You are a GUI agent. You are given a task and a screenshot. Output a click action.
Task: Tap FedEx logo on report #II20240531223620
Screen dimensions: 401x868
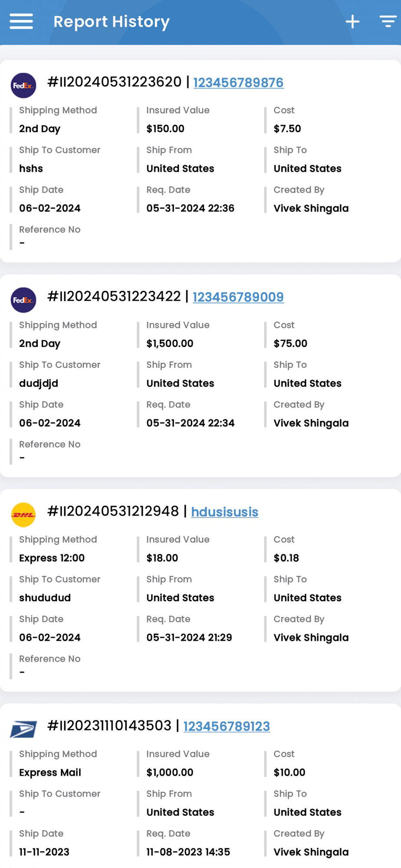click(x=23, y=85)
